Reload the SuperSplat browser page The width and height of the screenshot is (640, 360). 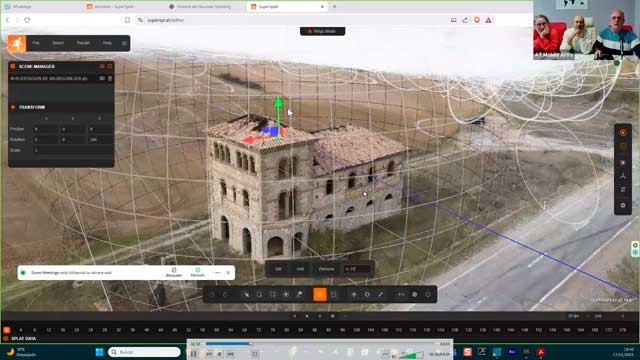point(27,20)
